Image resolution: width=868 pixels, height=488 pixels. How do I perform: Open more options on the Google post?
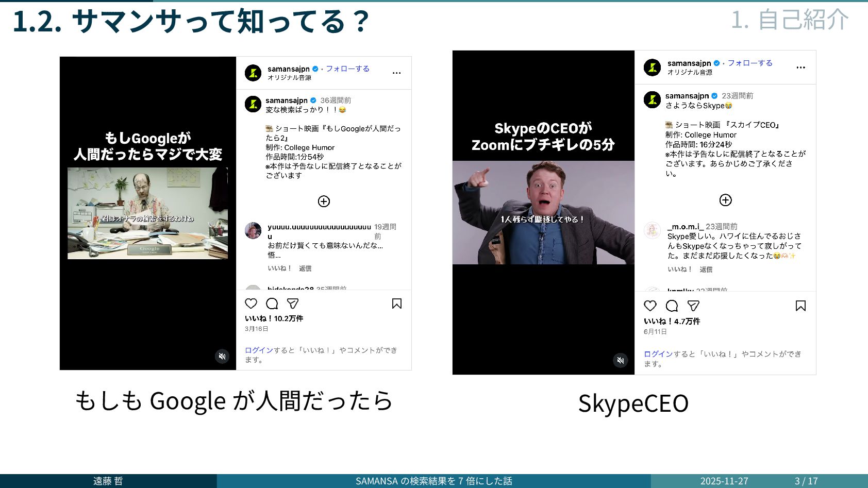point(396,73)
